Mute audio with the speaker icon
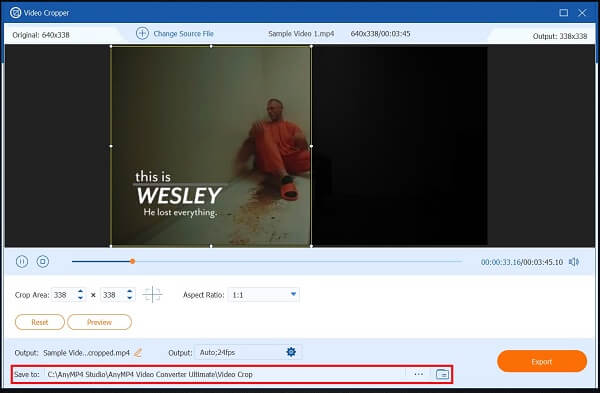The height and width of the screenshot is (393, 600). coord(574,262)
